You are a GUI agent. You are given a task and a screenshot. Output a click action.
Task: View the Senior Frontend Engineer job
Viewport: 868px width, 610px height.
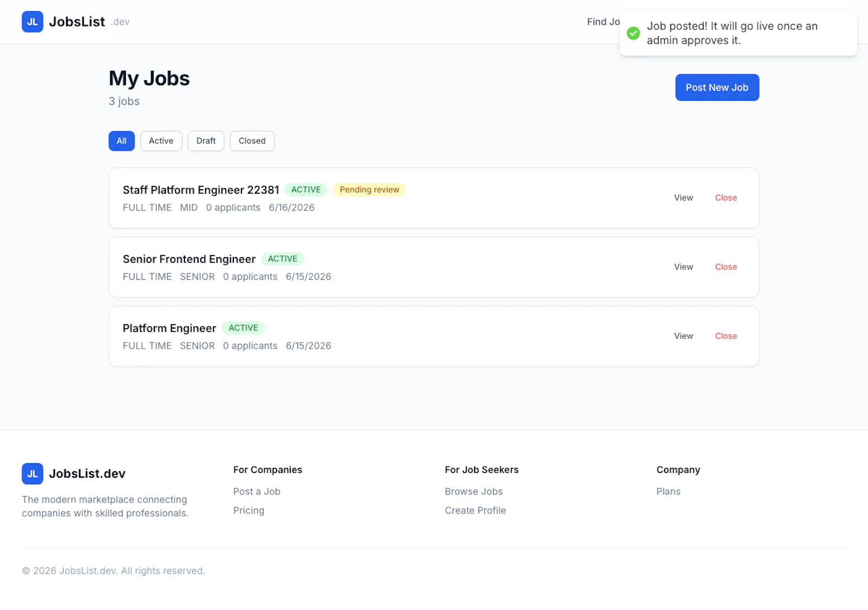click(684, 267)
